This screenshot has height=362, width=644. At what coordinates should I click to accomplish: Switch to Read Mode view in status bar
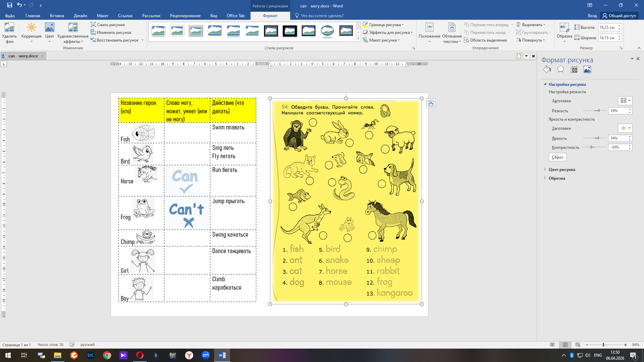pyautogui.click(x=552, y=345)
